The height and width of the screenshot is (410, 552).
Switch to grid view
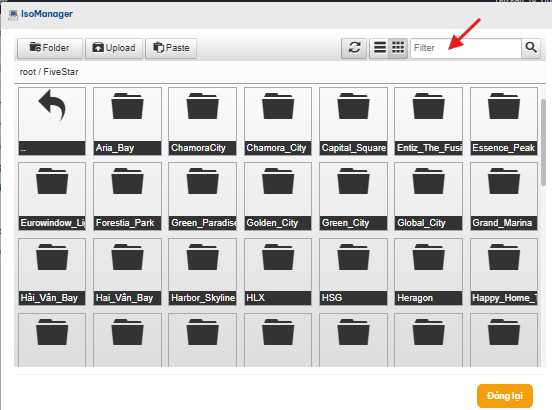coord(398,48)
